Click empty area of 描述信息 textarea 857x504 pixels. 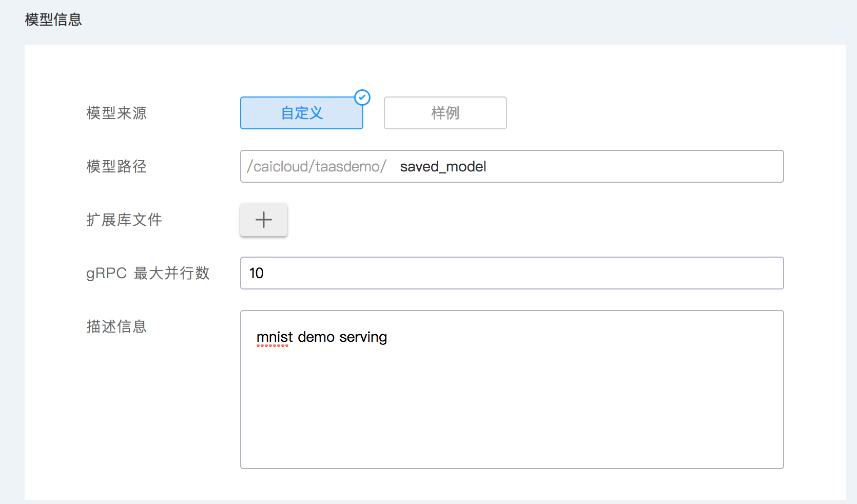coord(512,411)
